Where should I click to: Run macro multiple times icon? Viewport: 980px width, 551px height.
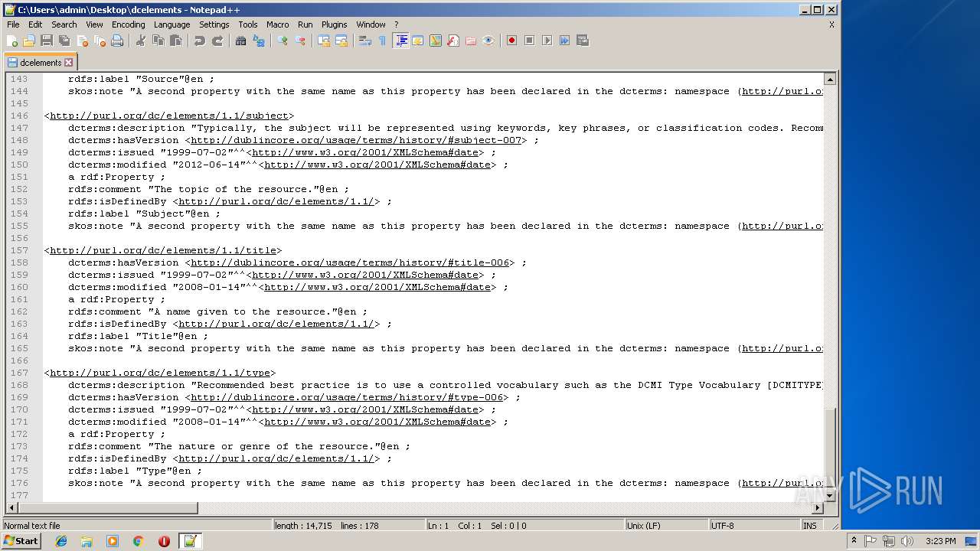pos(564,41)
